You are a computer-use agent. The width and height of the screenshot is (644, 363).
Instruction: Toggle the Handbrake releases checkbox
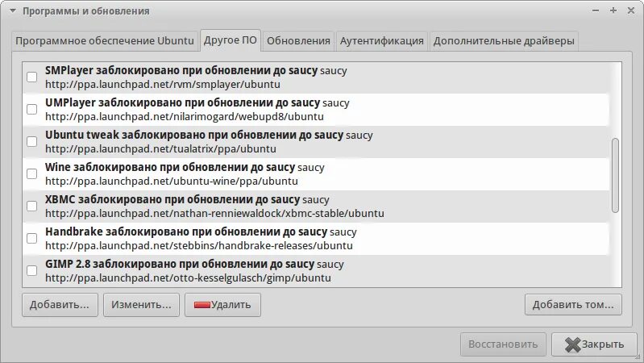[32, 238]
